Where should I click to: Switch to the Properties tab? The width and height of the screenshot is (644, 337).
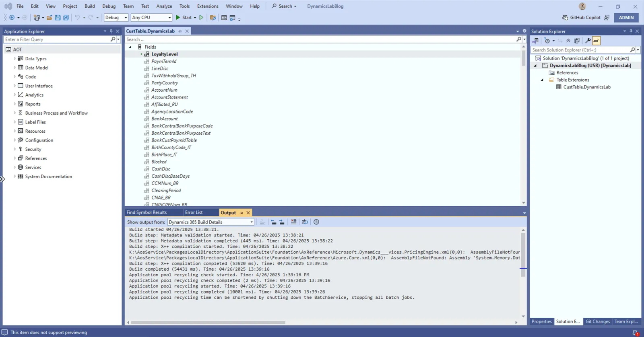[x=541, y=322]
